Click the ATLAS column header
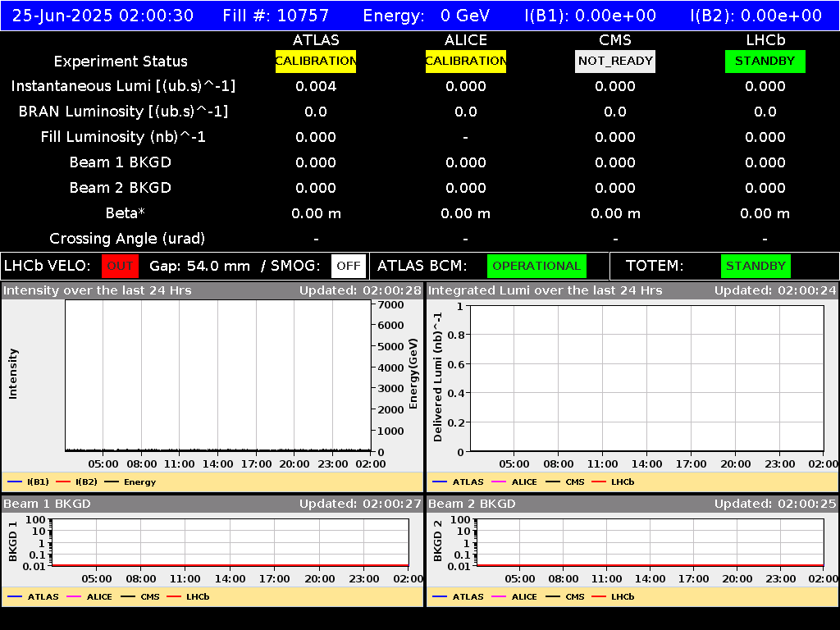Viewport: 840px width, 630px height. 316,40
